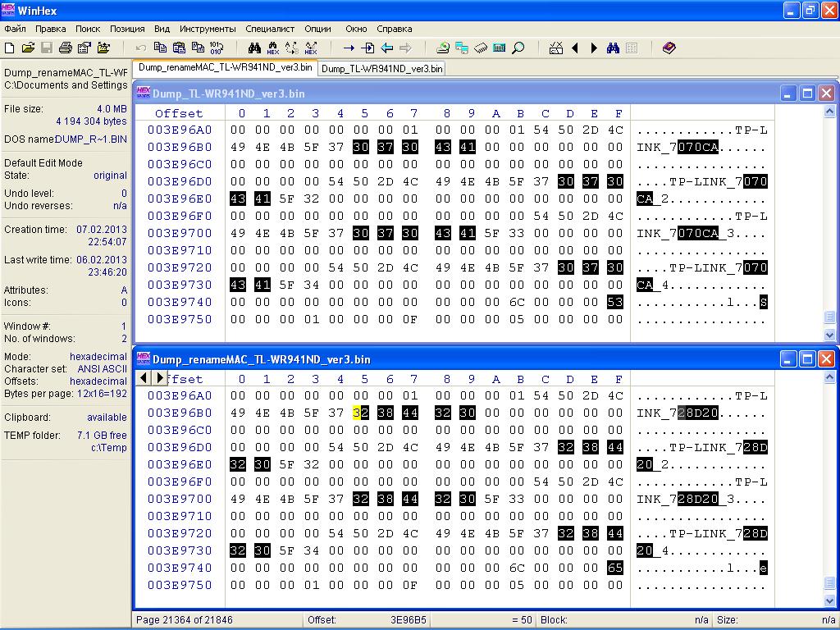Click the Find Hex Values icon
840x630 pixels.
click(273, 48)
